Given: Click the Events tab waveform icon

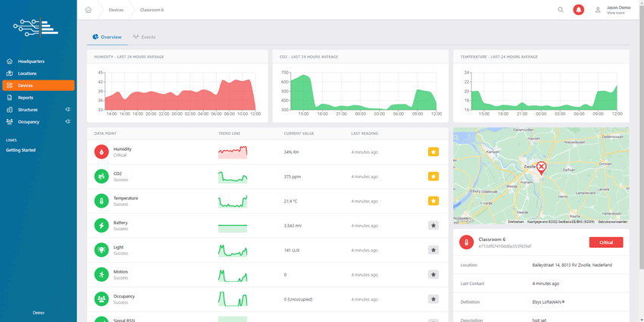Looking at the screenshot, I should pyautogui.click(x=136, y=37).
